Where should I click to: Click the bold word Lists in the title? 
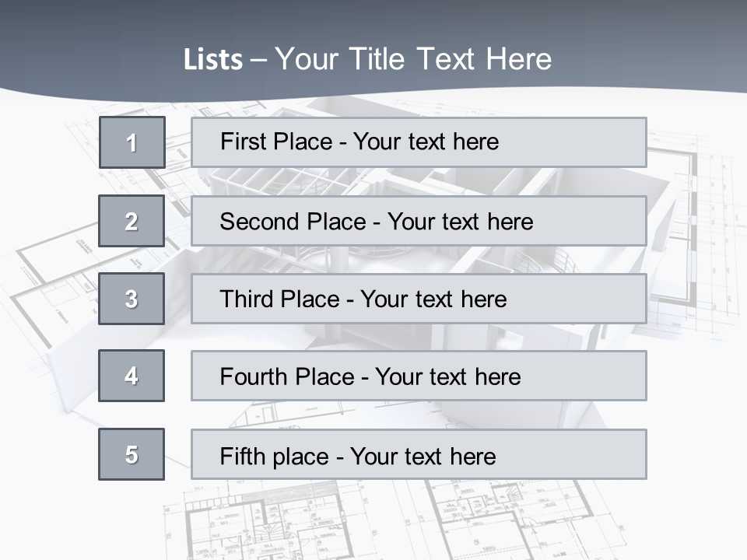[x=212, y=60]
